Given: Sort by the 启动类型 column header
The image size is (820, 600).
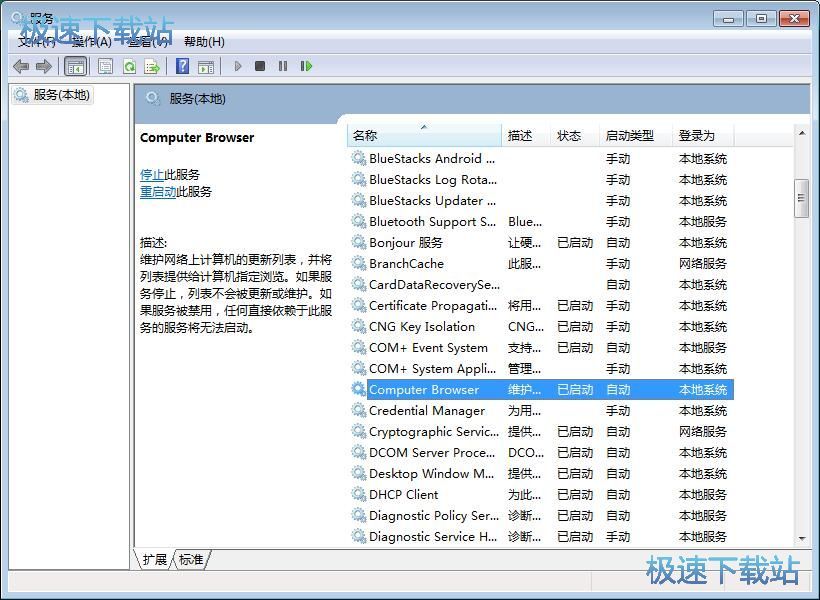Looking at the screenshot, I should point(635,135).
